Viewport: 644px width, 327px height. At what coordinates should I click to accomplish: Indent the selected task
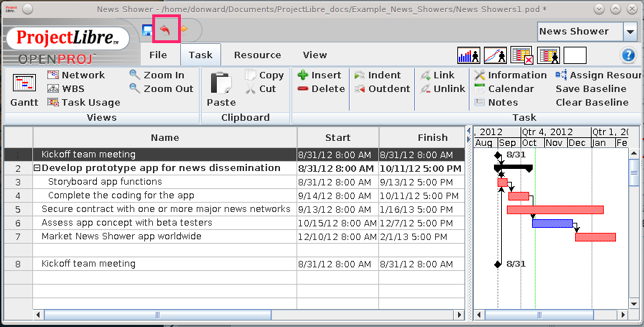coord(378,75)
